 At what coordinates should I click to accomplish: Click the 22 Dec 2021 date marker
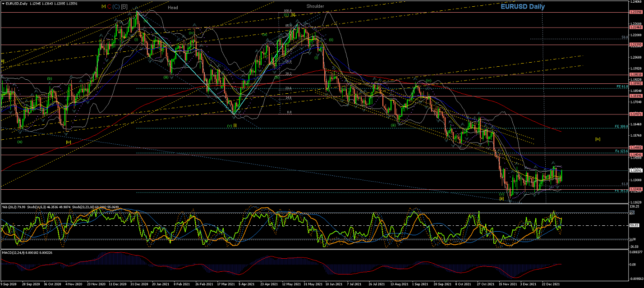point(550,285)
